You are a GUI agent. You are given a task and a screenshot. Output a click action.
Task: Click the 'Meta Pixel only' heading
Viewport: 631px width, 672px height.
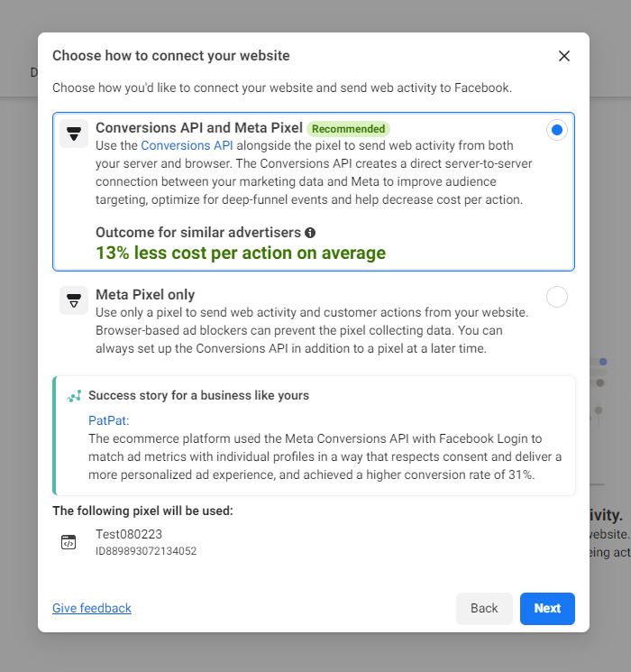click(x=145, y=295)
